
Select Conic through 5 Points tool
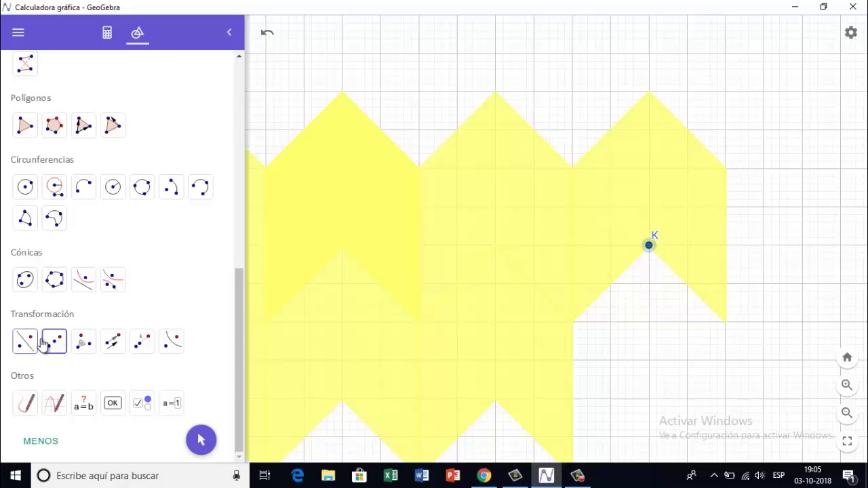click(54, 280)
